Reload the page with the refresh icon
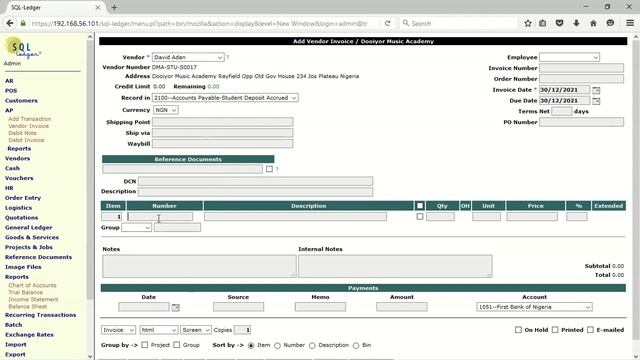Viewport: 640px width, 360px height. pos(387,23)
